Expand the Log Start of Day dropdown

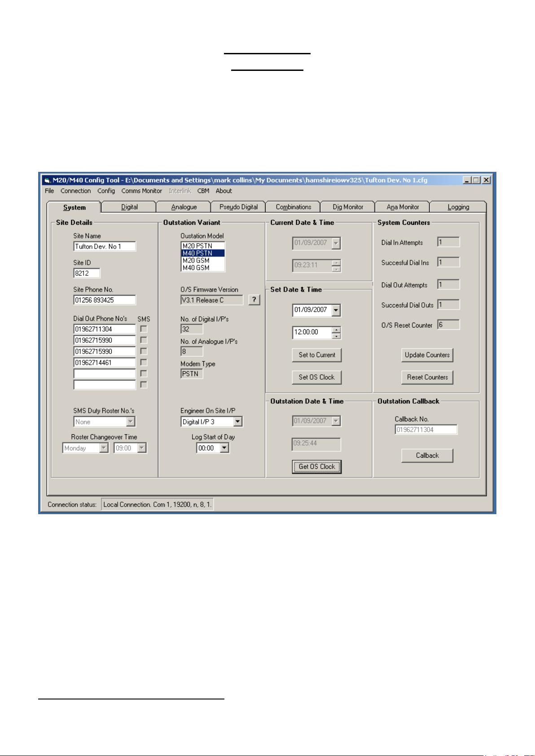pyautogui.click(x=224, y=448)
